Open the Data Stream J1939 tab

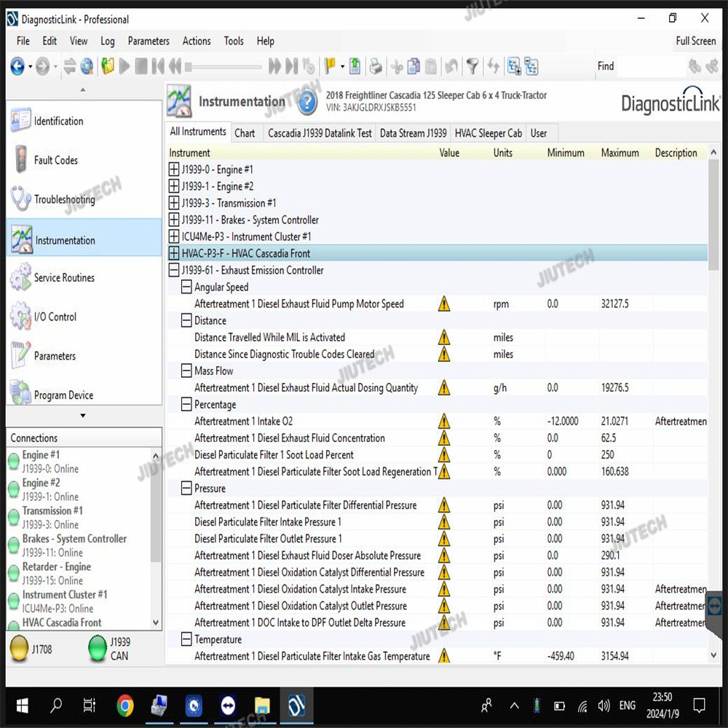tap(413, 133)
